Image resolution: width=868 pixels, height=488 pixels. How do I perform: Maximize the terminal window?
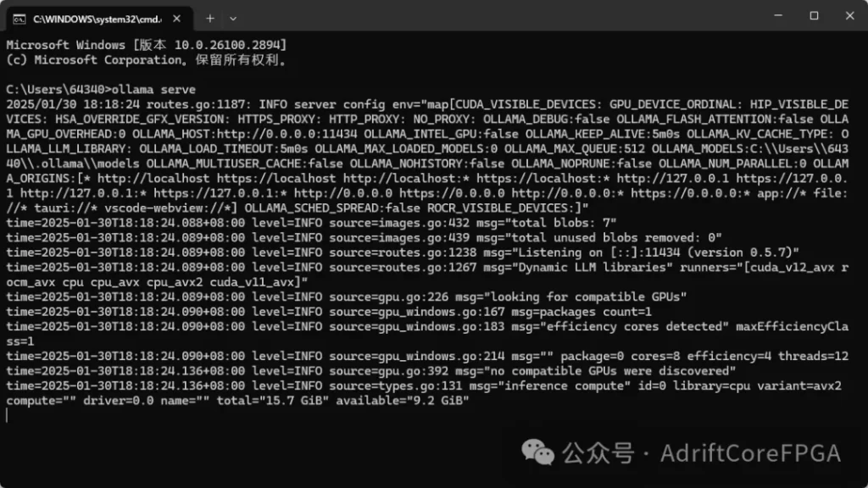(x=814, y=15)
